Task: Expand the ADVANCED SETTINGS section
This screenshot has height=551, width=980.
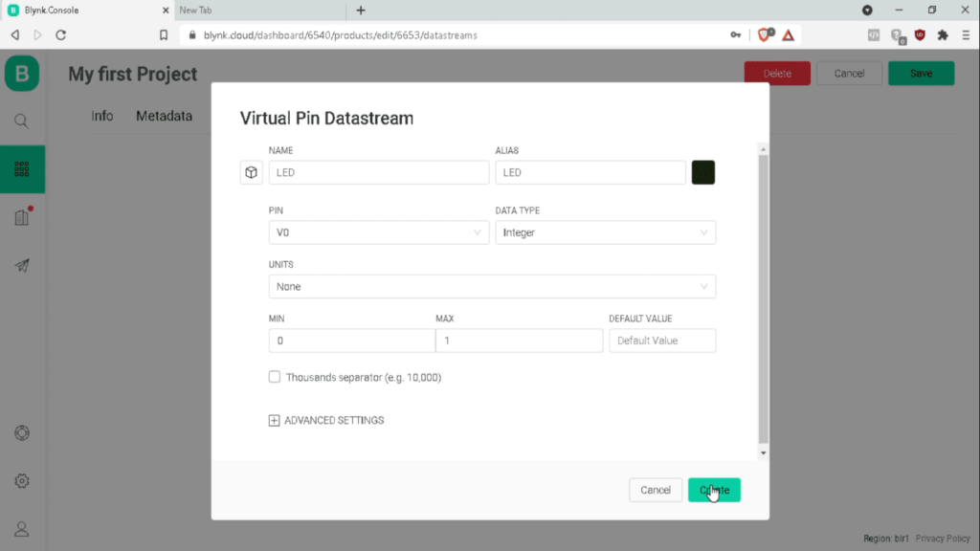Action: 326,420
